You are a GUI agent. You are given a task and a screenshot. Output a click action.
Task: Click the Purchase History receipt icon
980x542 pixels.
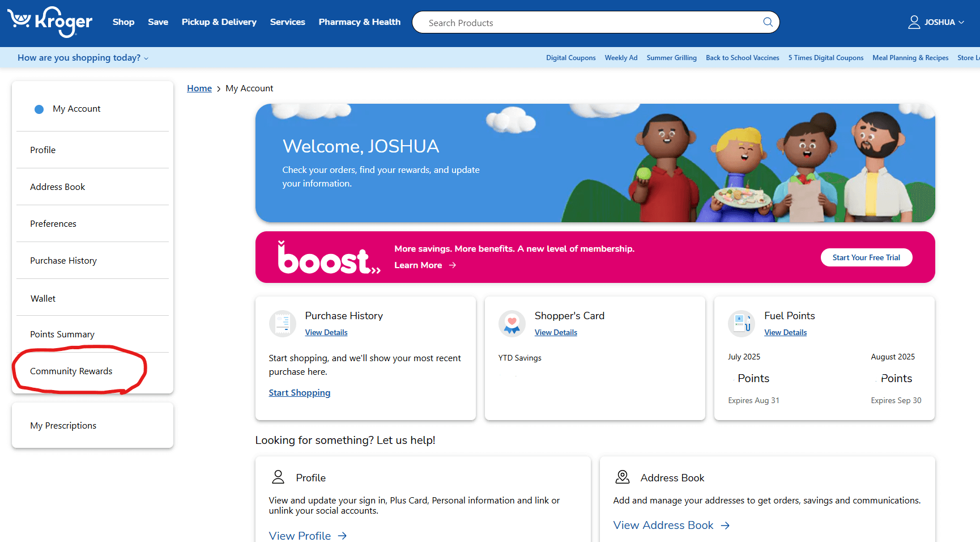282,323
